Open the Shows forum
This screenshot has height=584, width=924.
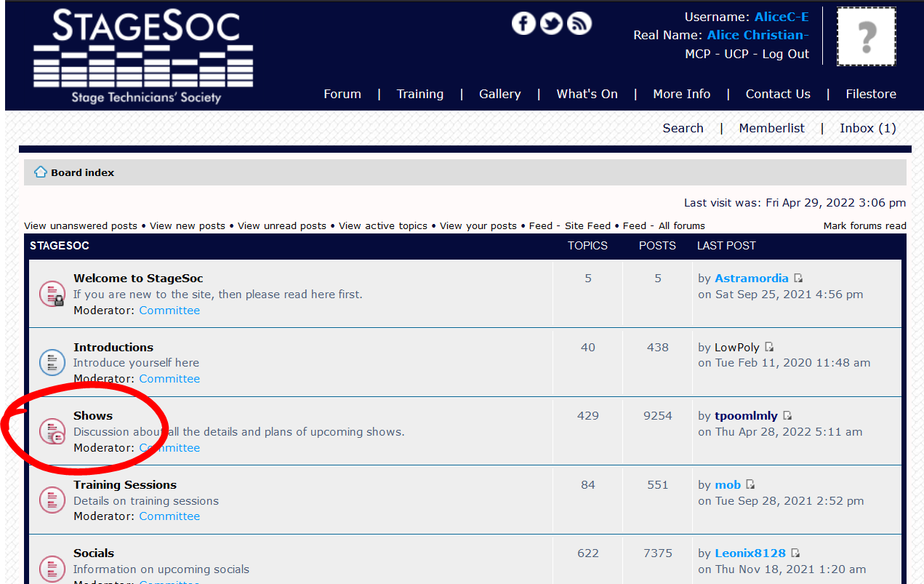click(x=93, y=416)
